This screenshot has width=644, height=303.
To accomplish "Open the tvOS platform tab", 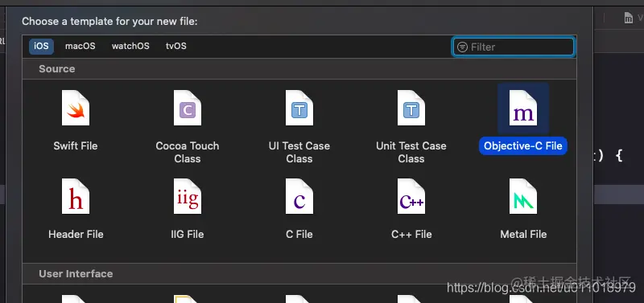I will [x=176, y=47].
